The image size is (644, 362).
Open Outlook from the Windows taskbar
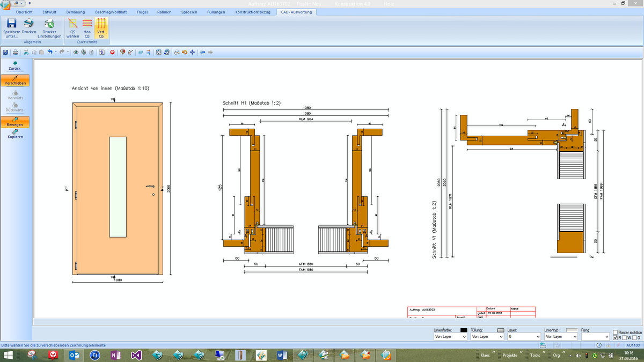pos(74,355)
